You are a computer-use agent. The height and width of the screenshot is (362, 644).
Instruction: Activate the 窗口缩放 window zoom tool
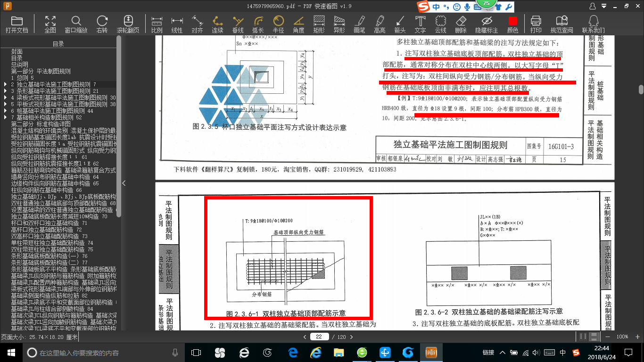[x=76, y=24]
